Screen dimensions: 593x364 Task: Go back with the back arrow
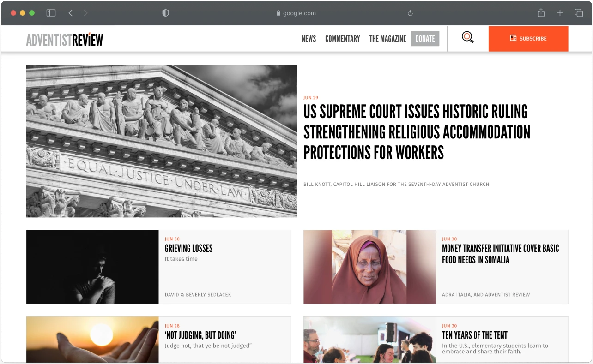pos(71,13)
